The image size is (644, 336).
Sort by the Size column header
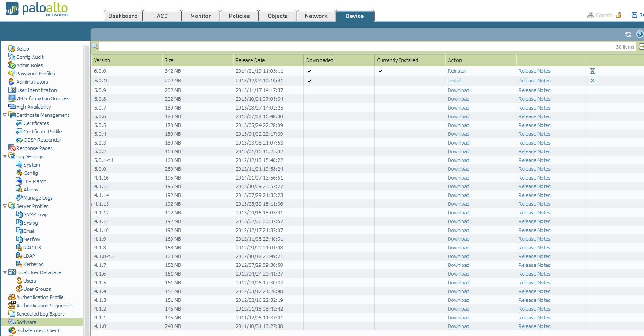(197, 60)
